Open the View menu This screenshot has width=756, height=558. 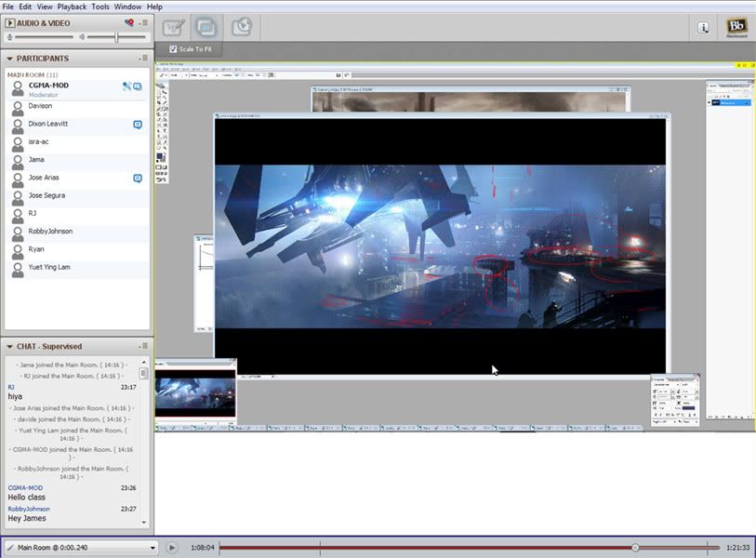click(x=45, y=7)
